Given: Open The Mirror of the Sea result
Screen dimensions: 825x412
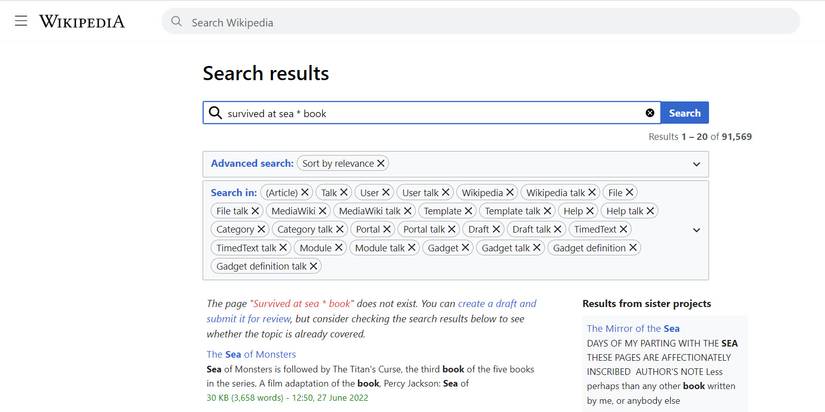Looking at the screenshot, I should click(633, 328).
